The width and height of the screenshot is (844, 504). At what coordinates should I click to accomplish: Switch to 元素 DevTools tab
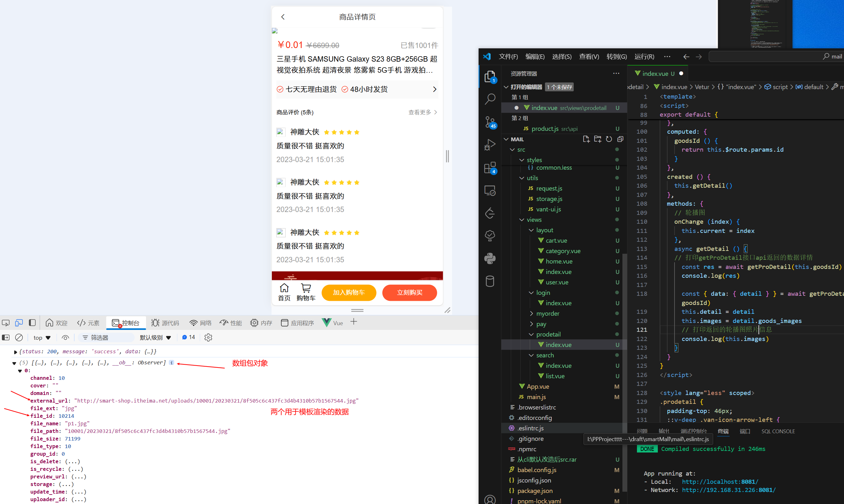coord(88,323)
